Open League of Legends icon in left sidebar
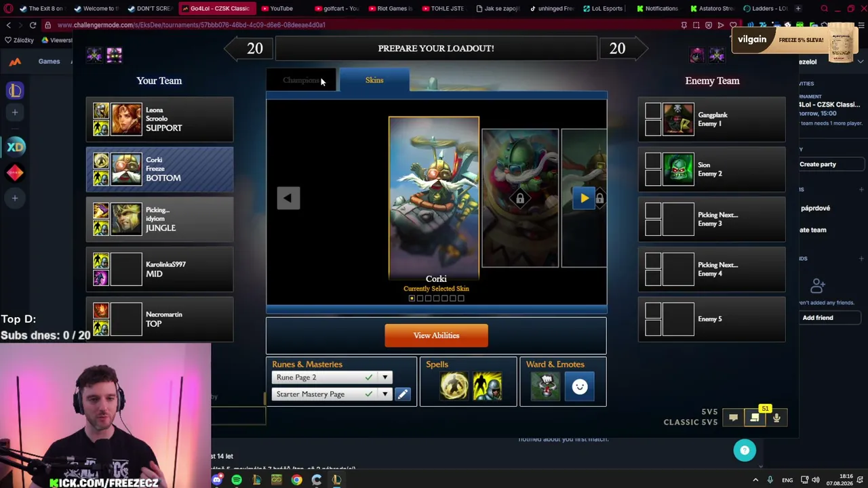 click(x=15, y=90)
